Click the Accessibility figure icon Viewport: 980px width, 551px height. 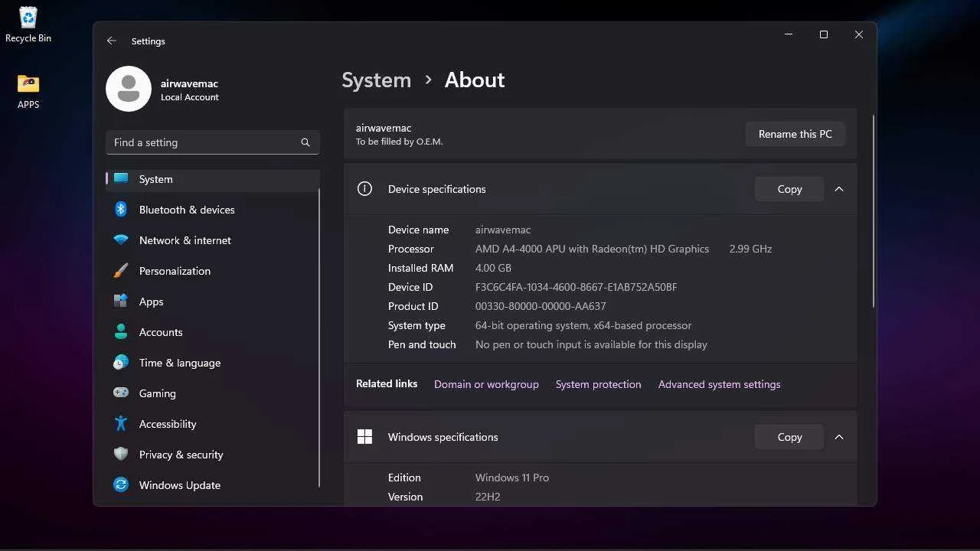pyautogui.click(x=121, y=424)
